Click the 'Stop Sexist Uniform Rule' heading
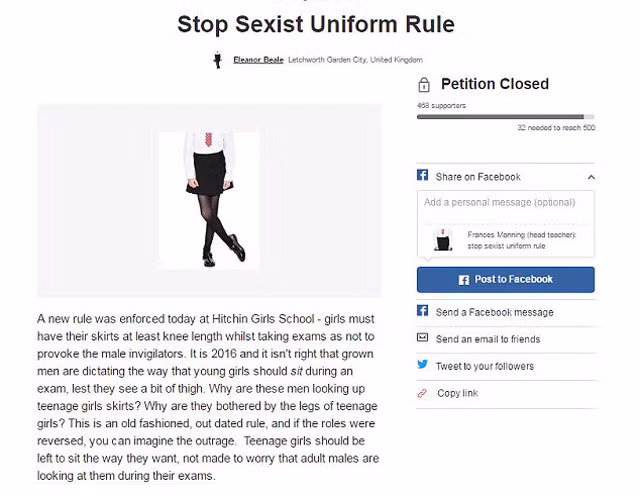Image resolution: width=640 pixels, height=496 pixels. point(315,24)
